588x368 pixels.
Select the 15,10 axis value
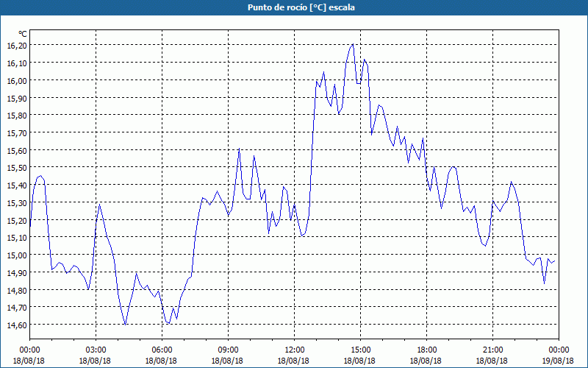click(x=17, y=238)
